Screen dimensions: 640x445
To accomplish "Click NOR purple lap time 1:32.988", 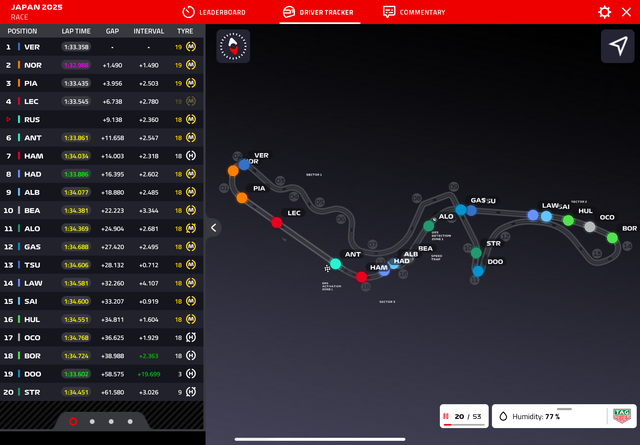I will (76, 65).
